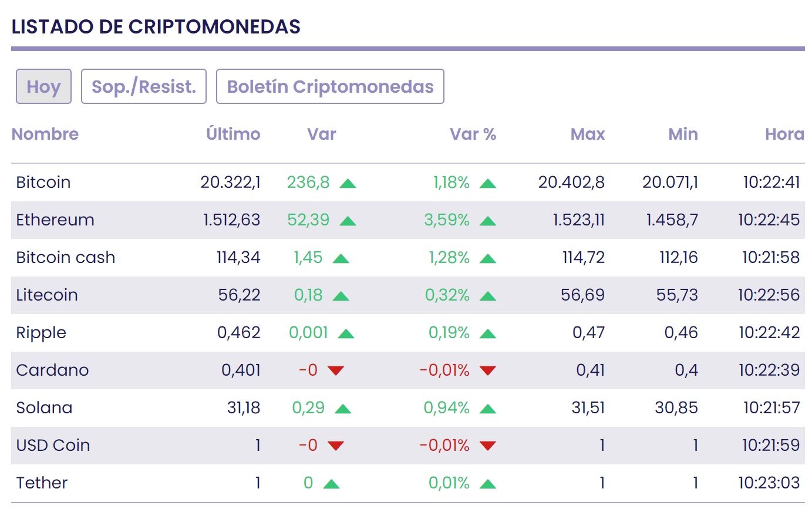Click the green arrow beside Solana's 0,29 variation
Screen dimensions: 812x509
coord(342,409)
